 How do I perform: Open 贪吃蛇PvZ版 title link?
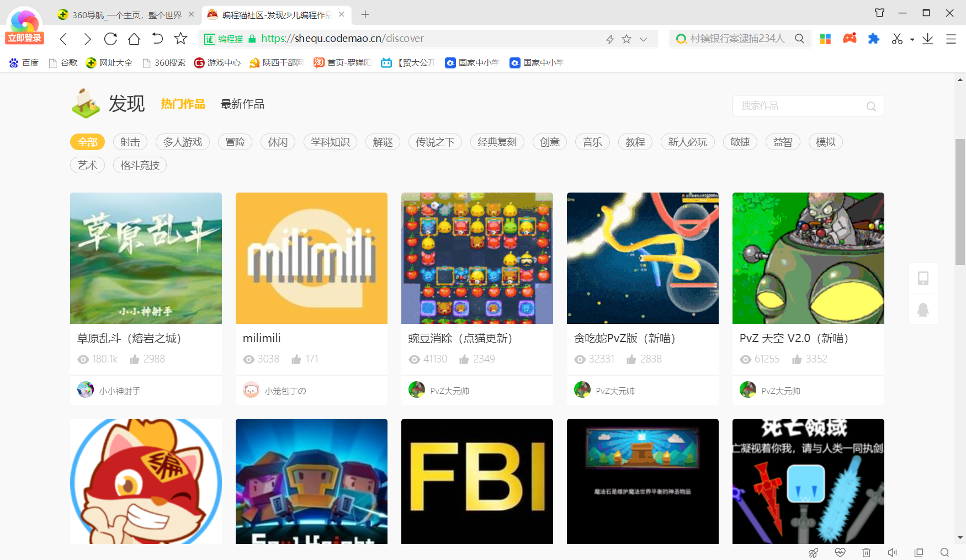point(624,338)
